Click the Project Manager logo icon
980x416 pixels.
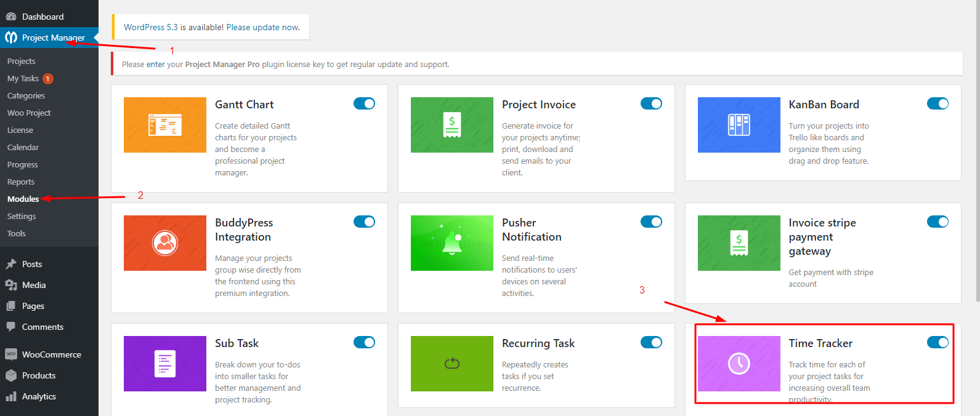(x=11, y=38)
